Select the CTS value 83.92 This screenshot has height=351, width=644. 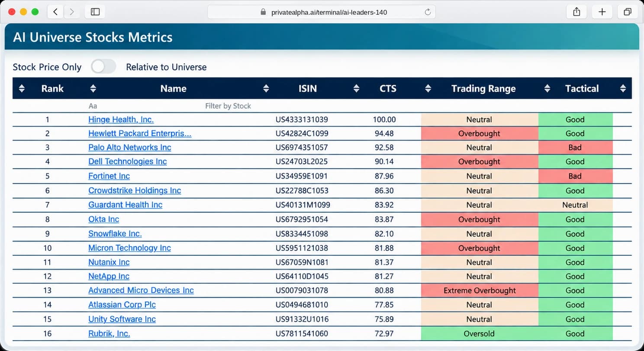click(384, 205)
